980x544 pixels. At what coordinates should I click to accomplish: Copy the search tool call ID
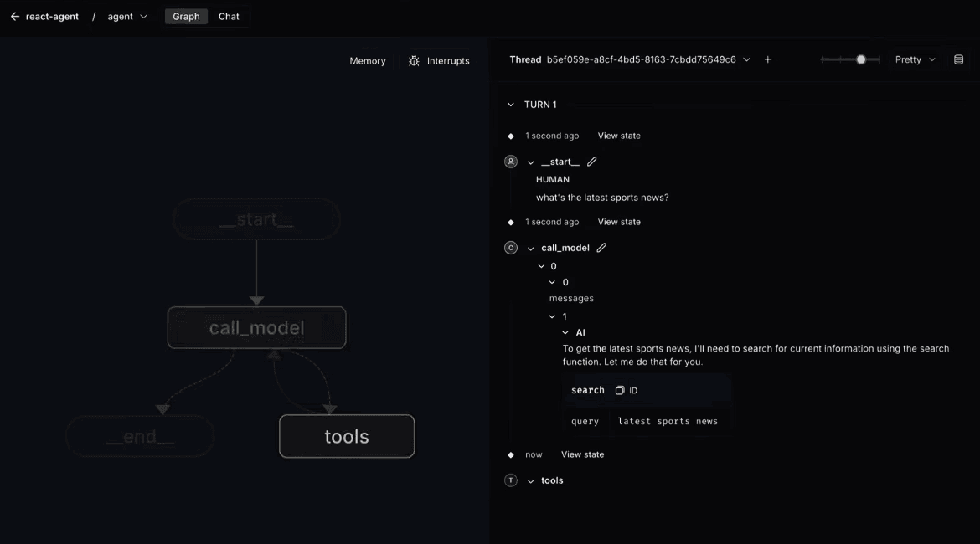(619, 390)
